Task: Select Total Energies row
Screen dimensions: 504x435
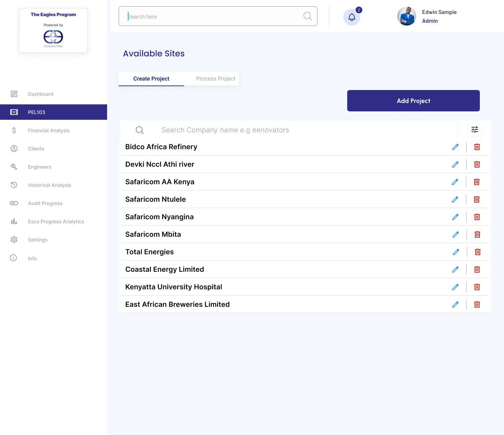Action: coord(304,252)
